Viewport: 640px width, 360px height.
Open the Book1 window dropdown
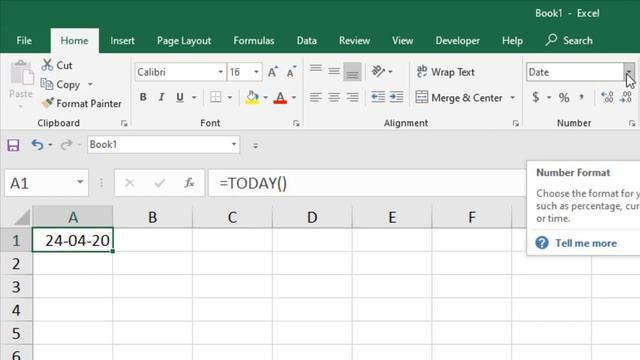pos(234,144)
